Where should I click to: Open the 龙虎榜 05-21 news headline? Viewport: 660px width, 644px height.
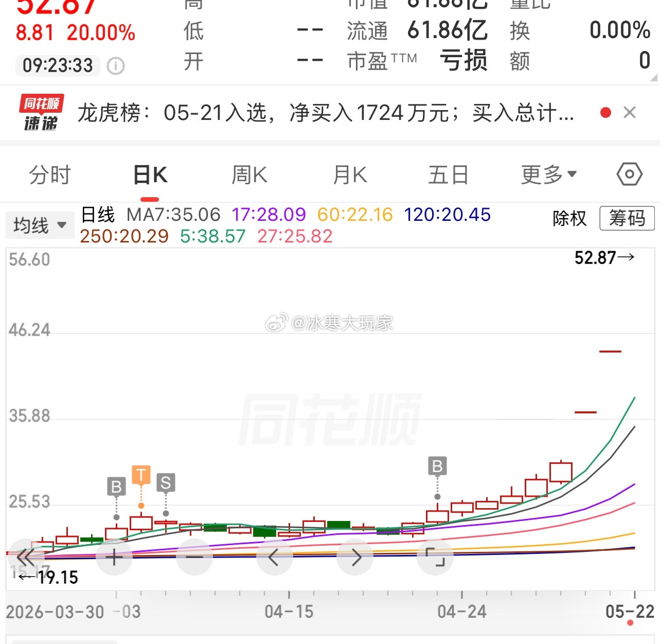pyautogui.click(x=326, y=113)
